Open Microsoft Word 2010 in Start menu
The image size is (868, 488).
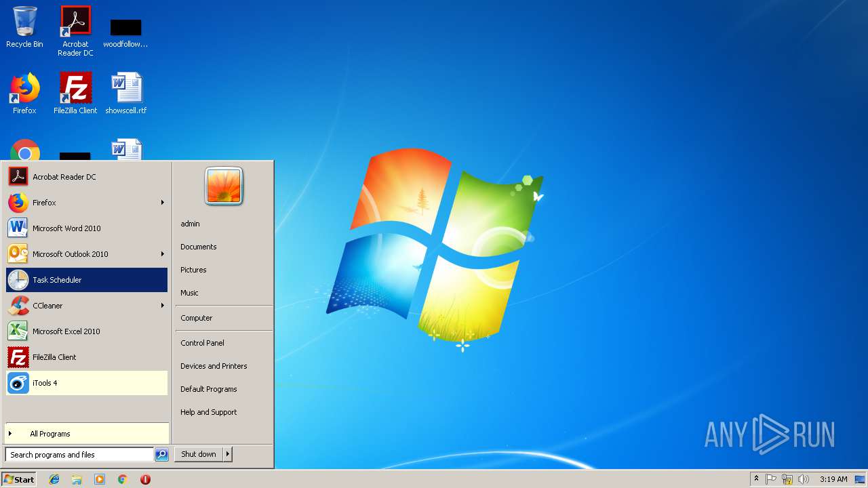coord(86,228)
